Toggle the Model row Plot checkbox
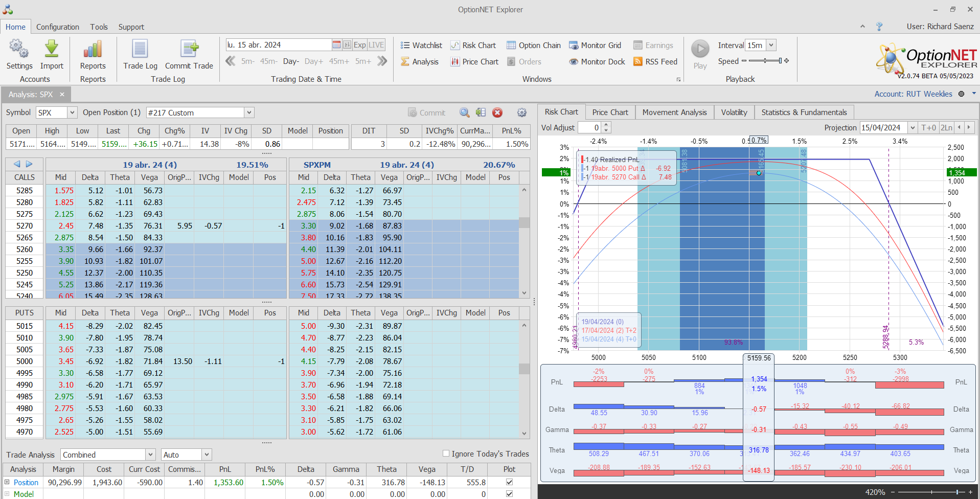The image size is (980, 499). click(x=509, y=494)
